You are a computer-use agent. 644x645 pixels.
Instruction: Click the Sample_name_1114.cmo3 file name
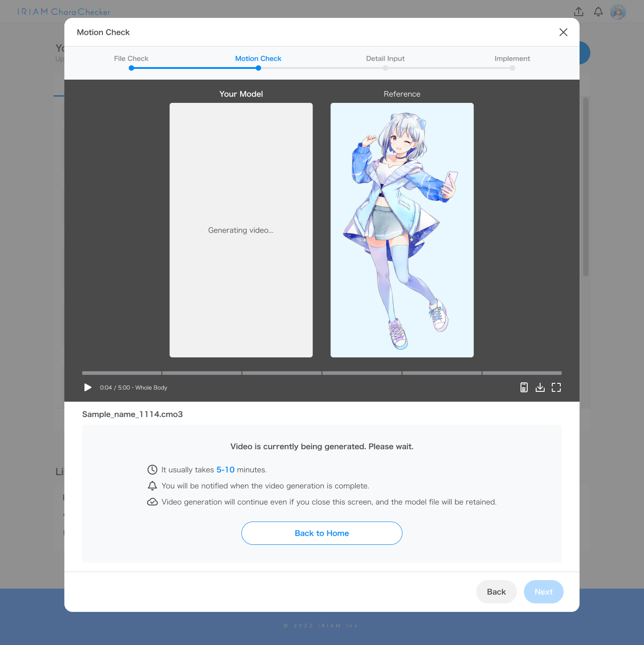pos(132,414)
